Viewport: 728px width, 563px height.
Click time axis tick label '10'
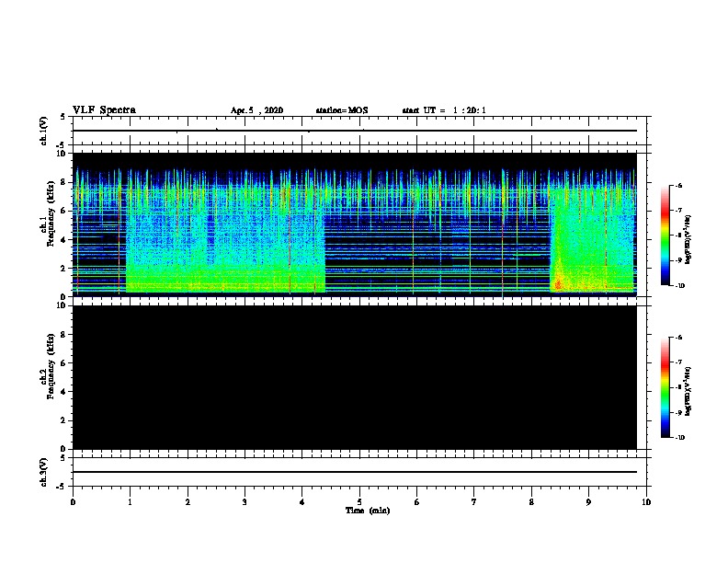[x=646, y=502]
